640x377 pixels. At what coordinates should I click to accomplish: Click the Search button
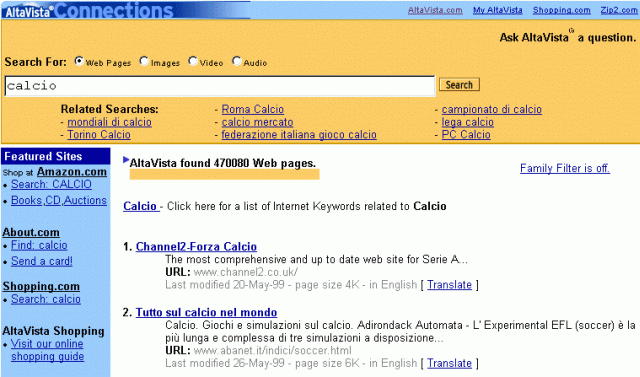click(x=459, y=85)
